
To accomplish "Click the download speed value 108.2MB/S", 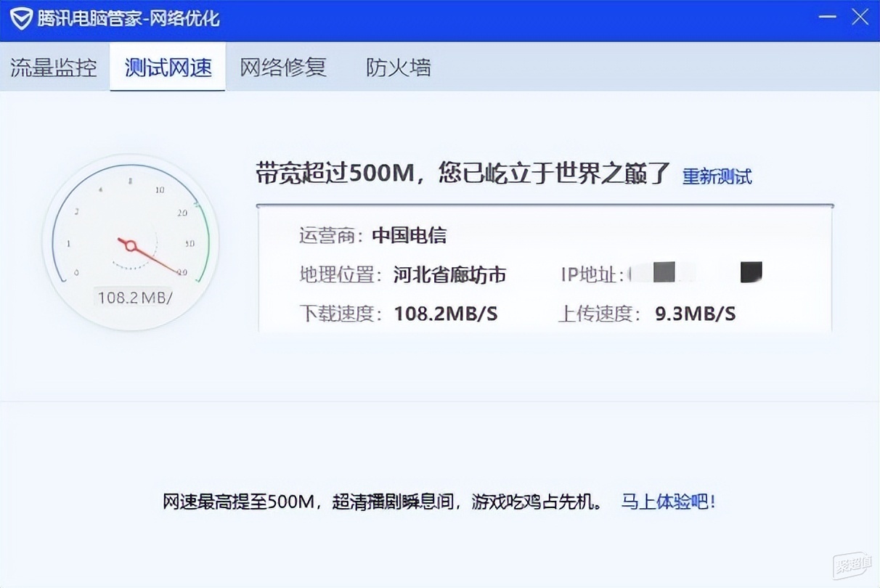I will coord(446,314).
